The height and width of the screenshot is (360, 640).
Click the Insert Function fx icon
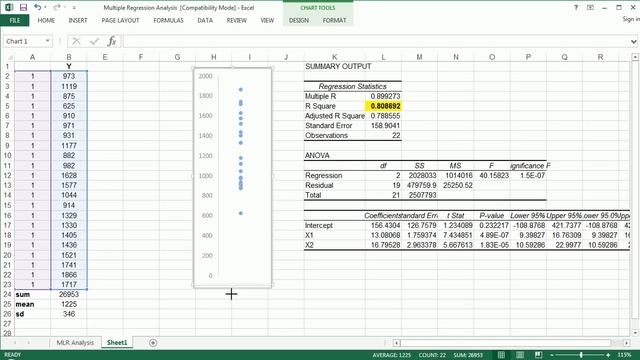click(x=112, y=41)
